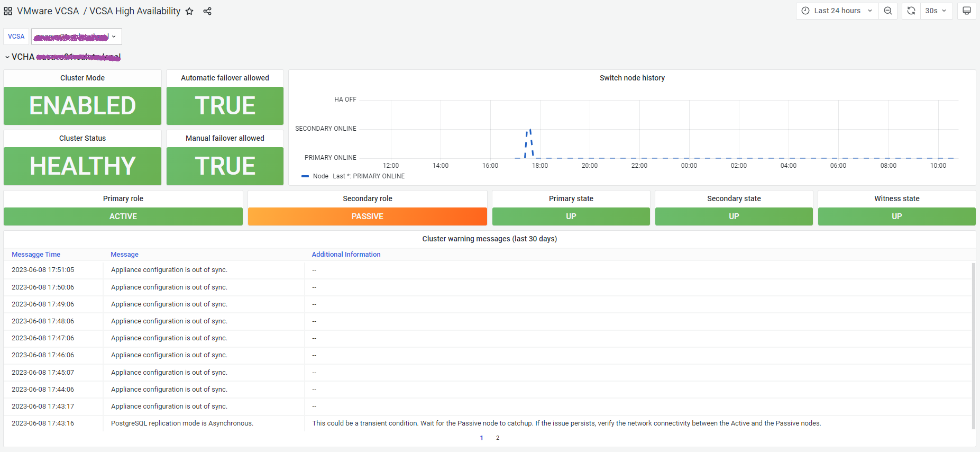980x452 pixels.
Task: Click the PostgreSQL replication mode is Asynchronous message
Action: pyautogui.click(x=182, y=423)
